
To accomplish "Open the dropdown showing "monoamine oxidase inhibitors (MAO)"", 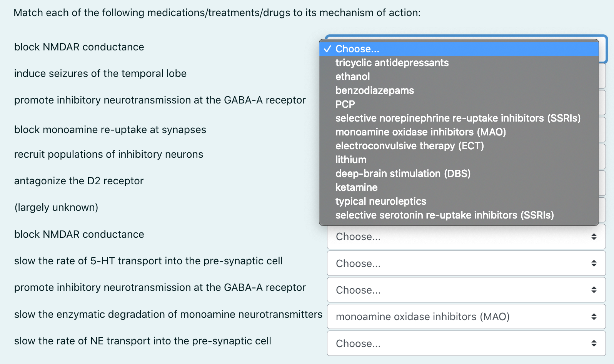I will click(466, 317).
